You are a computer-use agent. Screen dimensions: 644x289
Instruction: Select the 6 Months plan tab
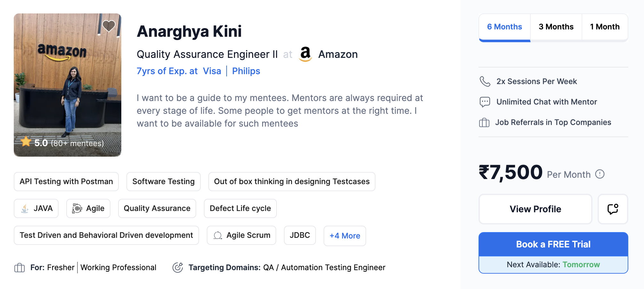[504, 27]
